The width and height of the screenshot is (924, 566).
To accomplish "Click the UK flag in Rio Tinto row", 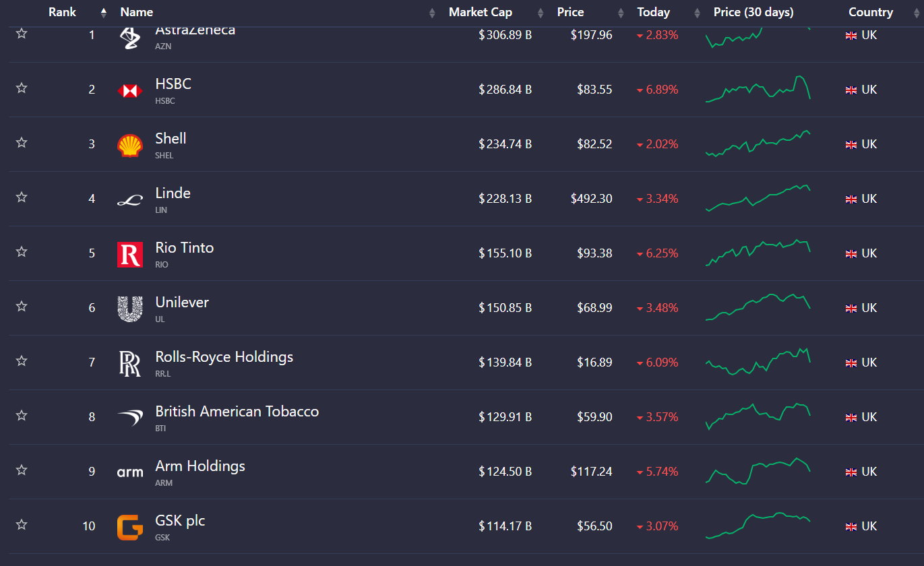I will point(851,254).
